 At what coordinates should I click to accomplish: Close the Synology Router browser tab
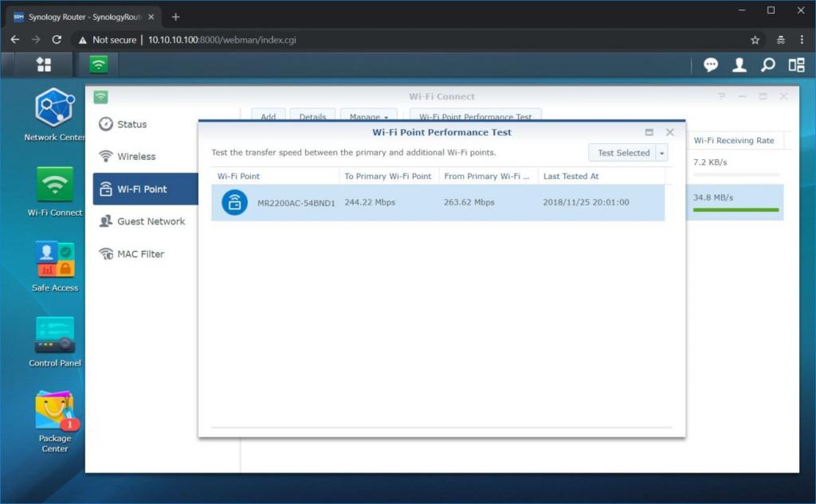[x=151, y=17]
